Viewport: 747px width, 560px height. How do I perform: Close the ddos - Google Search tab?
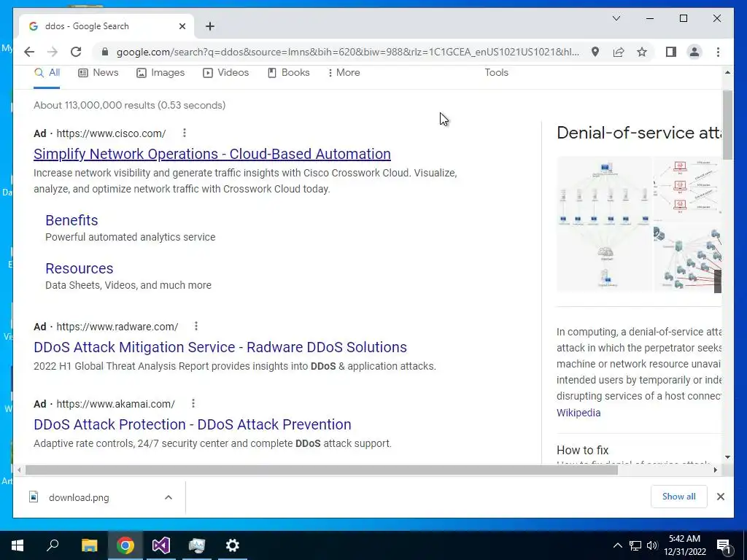click(x=182, y=26)
